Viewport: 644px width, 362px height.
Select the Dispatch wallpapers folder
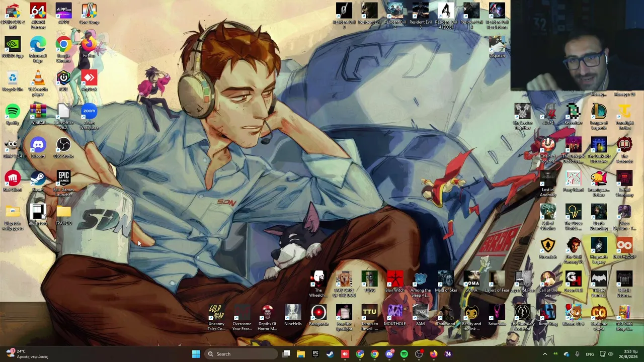(x=13, y=218)
